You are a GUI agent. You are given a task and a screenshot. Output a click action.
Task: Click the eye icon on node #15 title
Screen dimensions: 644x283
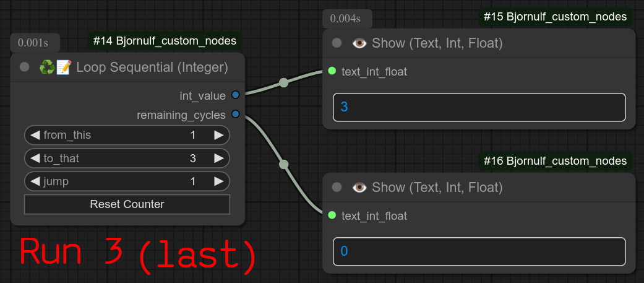click(x=359, y=43)
